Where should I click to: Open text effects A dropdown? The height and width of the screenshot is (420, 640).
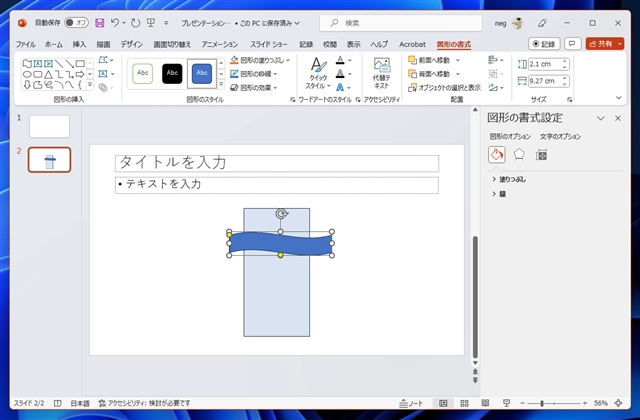pos(343,87)
